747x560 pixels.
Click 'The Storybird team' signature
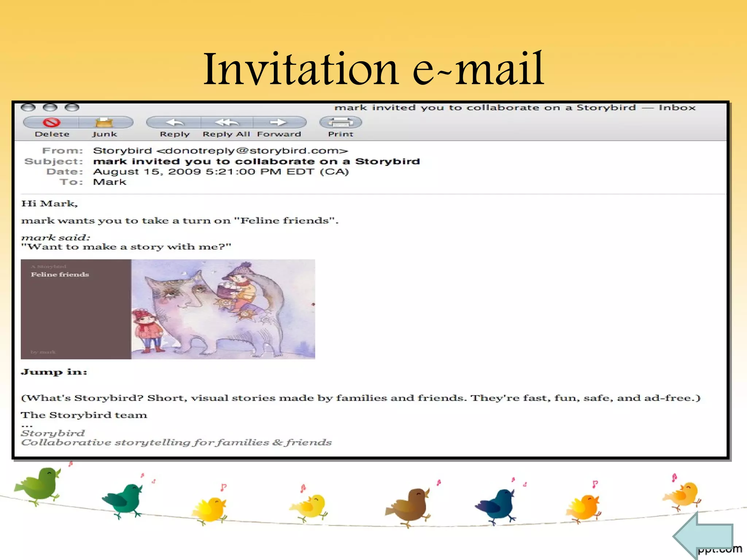[84, 415]
